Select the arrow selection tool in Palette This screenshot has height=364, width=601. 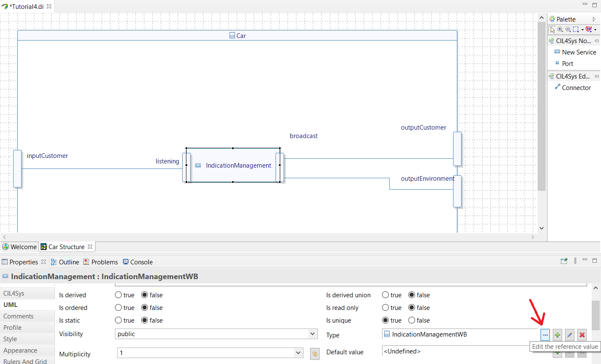point(552,30)
